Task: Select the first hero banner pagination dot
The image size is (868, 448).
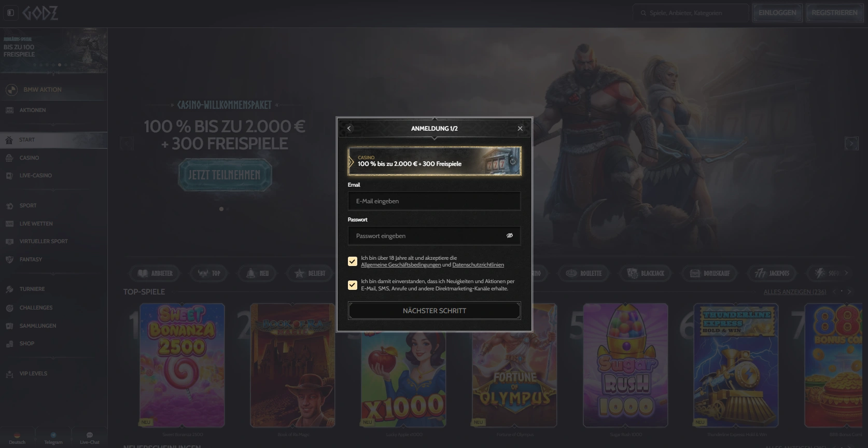Action: click(221, 209)
